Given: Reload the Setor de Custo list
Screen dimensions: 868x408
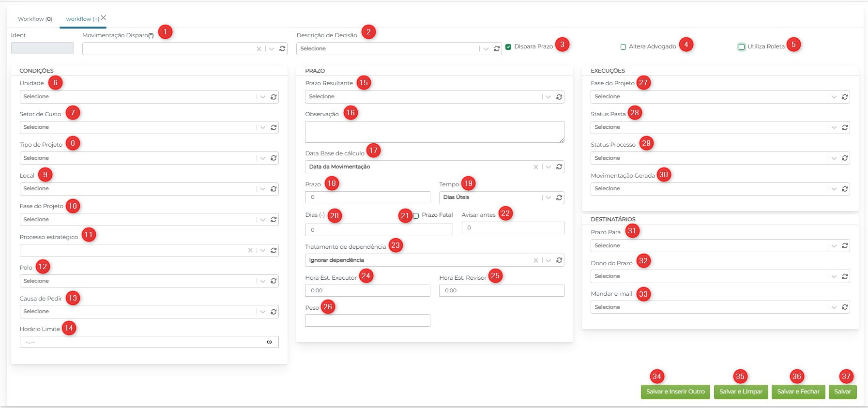Looking at the screenshot, I should coord(274,127).
